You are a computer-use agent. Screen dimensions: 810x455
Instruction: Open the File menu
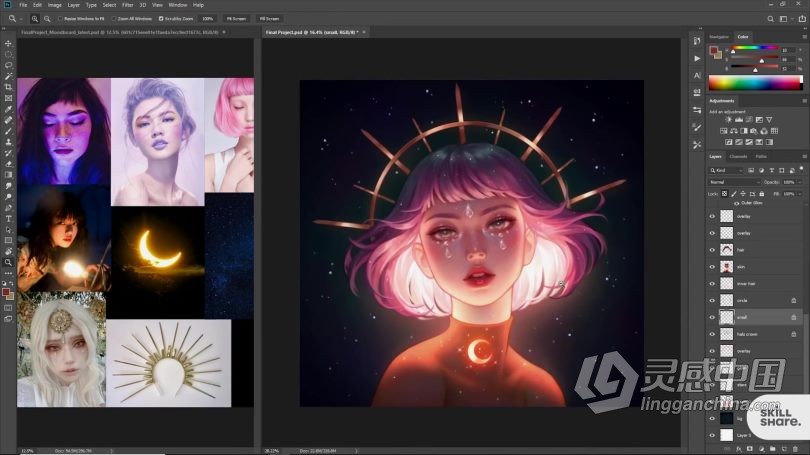click(23, 5)
